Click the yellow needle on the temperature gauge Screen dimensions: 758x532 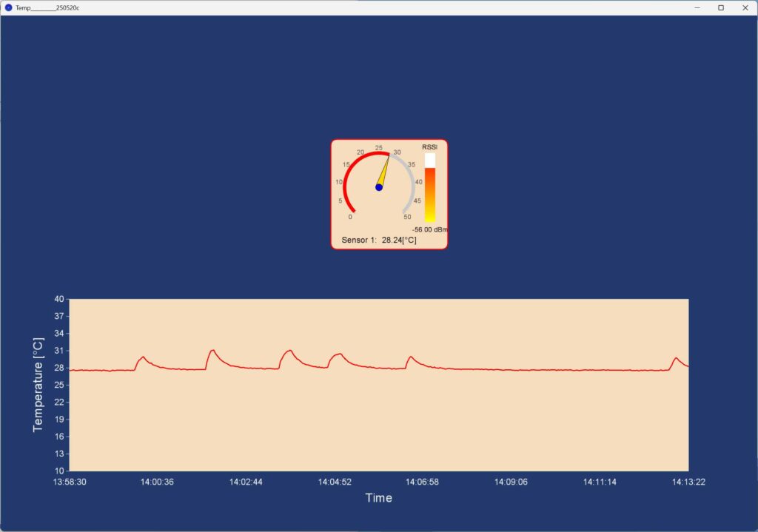coord(383,172)
